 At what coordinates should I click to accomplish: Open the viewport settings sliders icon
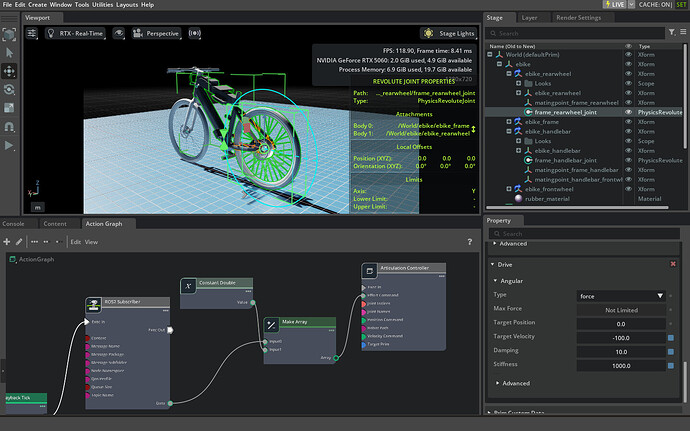pyautogui.click(x=32, y=33)
